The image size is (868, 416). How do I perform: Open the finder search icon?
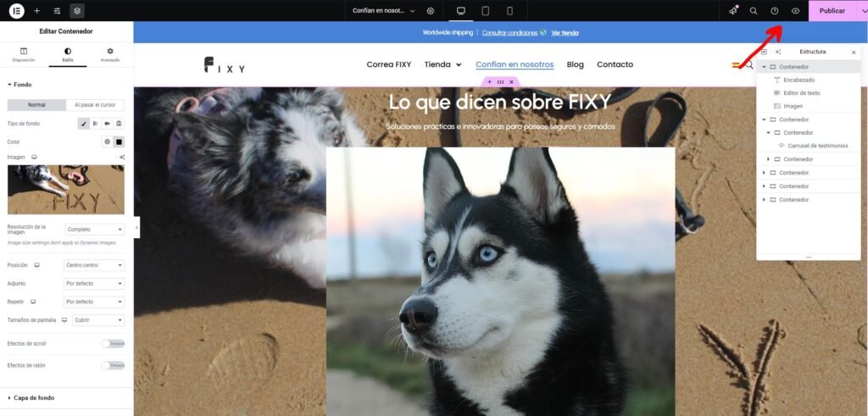coord(753,11)
